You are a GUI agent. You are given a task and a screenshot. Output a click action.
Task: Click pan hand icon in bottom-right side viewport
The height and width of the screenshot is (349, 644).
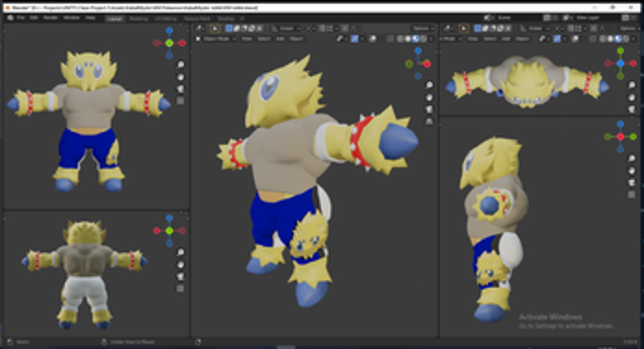[x=632, y=170]
